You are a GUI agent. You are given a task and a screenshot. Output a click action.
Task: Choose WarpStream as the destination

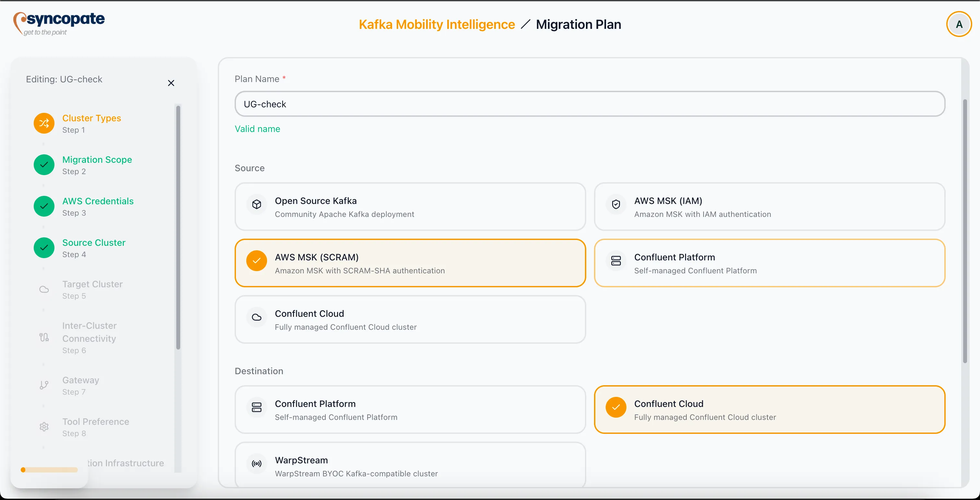tap(410, 465)
